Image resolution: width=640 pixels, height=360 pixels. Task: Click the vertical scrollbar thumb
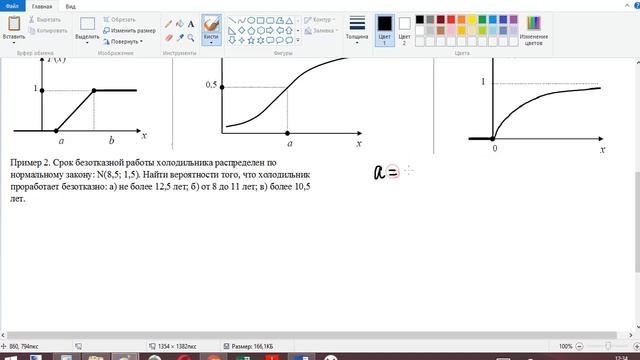637,222
